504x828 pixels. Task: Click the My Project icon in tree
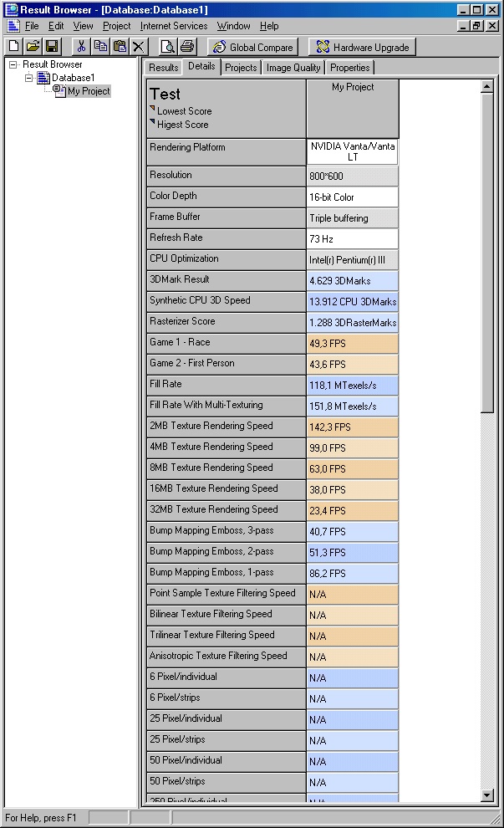[x=59, y=91]
